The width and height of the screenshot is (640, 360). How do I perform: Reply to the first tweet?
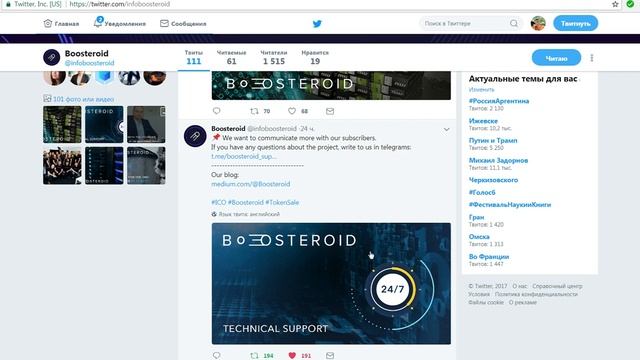(217, 111)
